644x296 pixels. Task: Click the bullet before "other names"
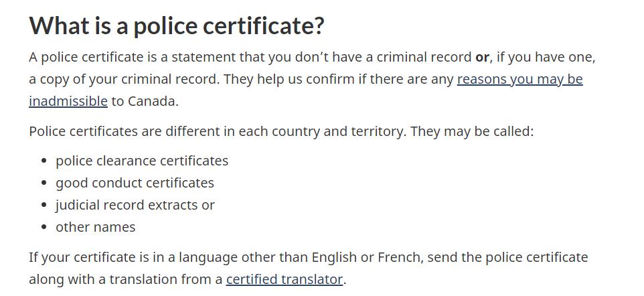tap(44, 228)
